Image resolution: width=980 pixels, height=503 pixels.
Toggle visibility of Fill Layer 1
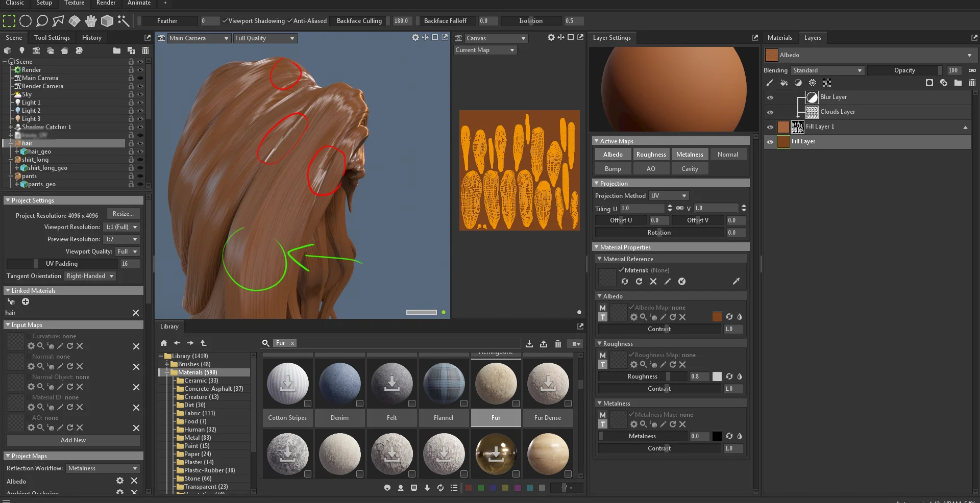click(770, 127)
